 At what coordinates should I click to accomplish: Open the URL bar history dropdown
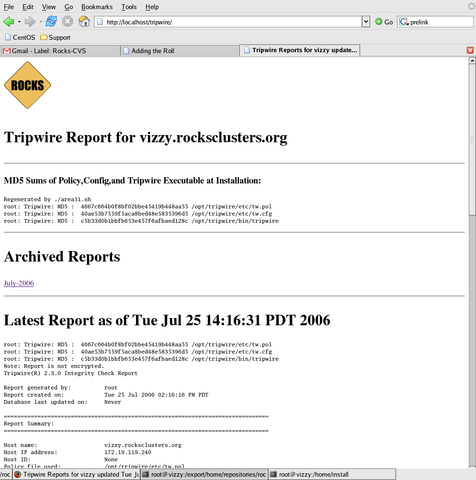[366, 22]
